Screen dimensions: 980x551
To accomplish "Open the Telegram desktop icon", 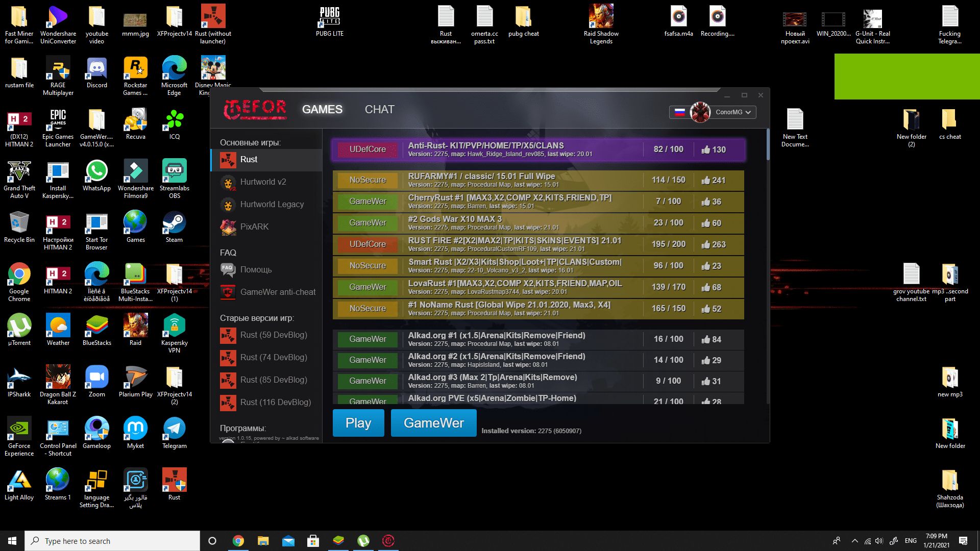I will [x=174, y=433].
